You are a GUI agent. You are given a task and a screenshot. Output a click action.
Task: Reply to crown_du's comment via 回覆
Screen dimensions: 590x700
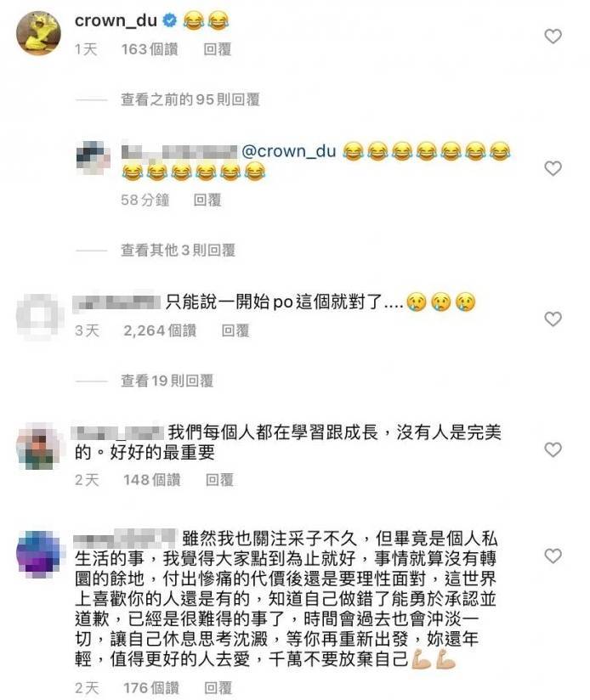(x=218, y=49)
